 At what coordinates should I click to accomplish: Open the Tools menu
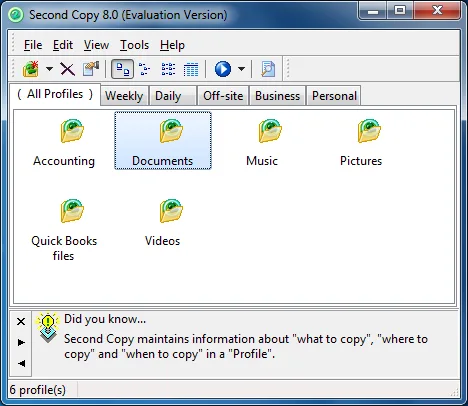(x=134, y=45)
